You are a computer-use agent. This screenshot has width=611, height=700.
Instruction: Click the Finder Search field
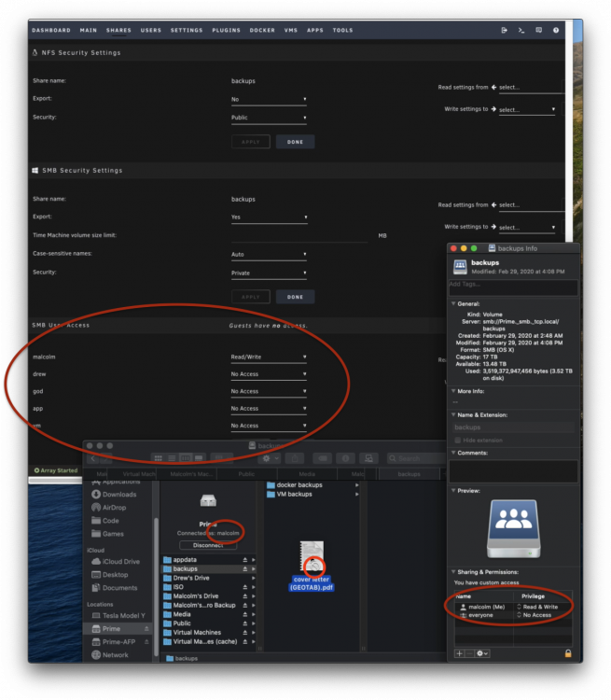(x=416, y=458)
